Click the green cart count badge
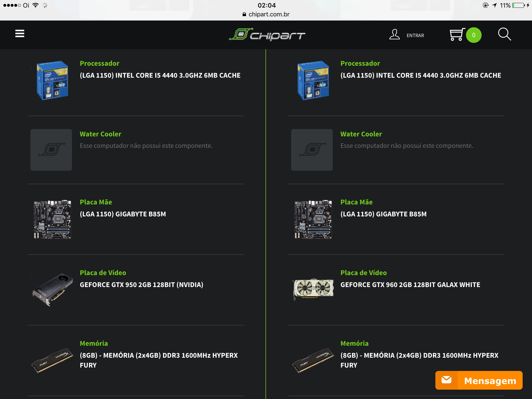The width and height of the screenshot is (532, 399). pyautogui.click(x=474, y=35)
